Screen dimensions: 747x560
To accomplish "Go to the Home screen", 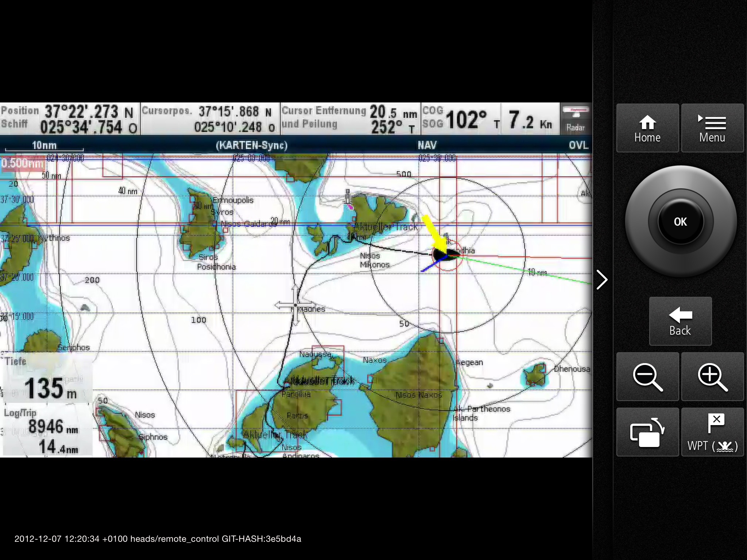I will [647, 128].
